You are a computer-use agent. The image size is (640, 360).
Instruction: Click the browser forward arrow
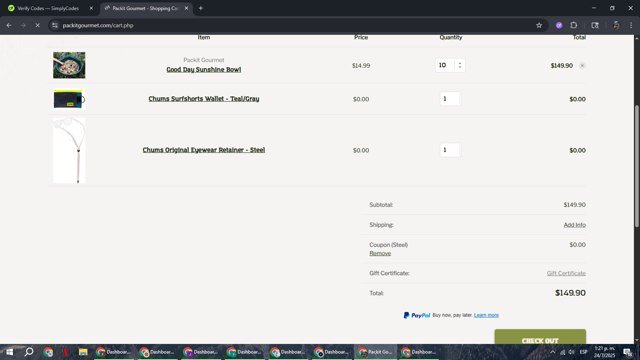[23, 25]
